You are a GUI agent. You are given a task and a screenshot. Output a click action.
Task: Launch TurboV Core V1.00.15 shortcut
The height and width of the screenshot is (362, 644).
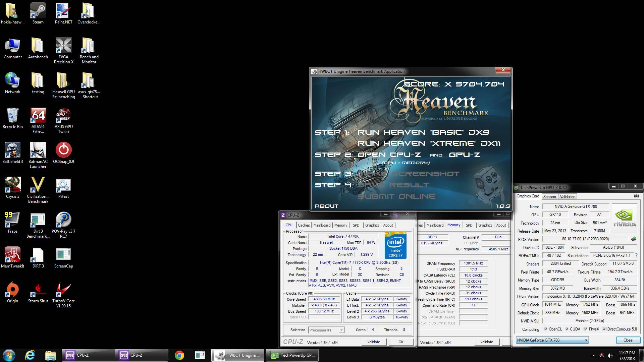coord(63,294)
